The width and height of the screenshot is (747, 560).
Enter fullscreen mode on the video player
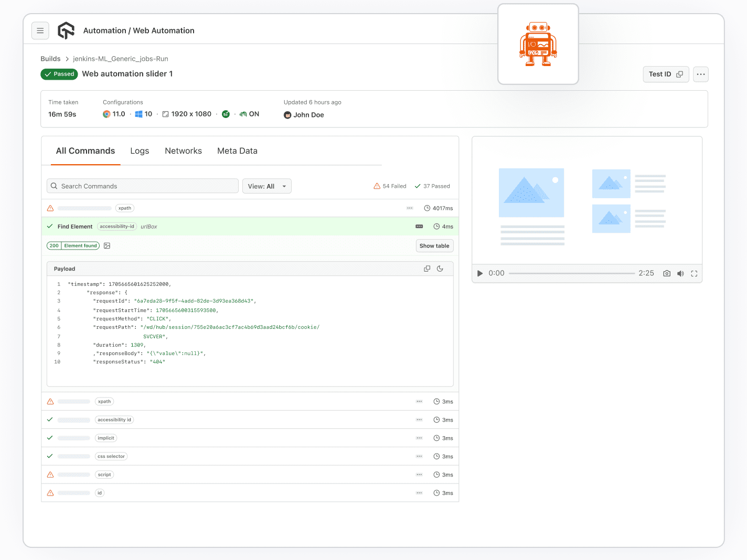click(694, 273)
